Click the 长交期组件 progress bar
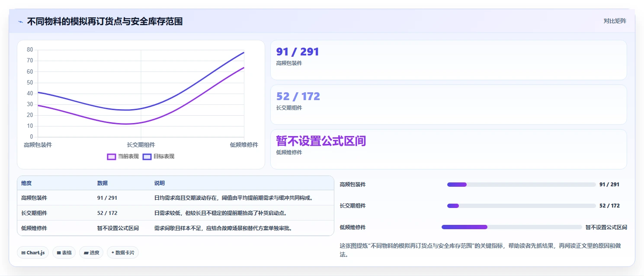The image size is (644, 276). [x=522, y=206]
